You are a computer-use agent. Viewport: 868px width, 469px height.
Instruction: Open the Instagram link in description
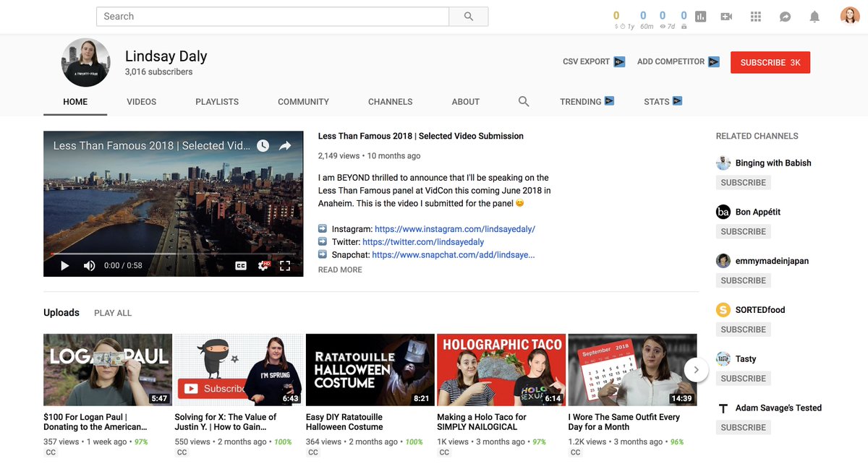(x=455, y=229)
